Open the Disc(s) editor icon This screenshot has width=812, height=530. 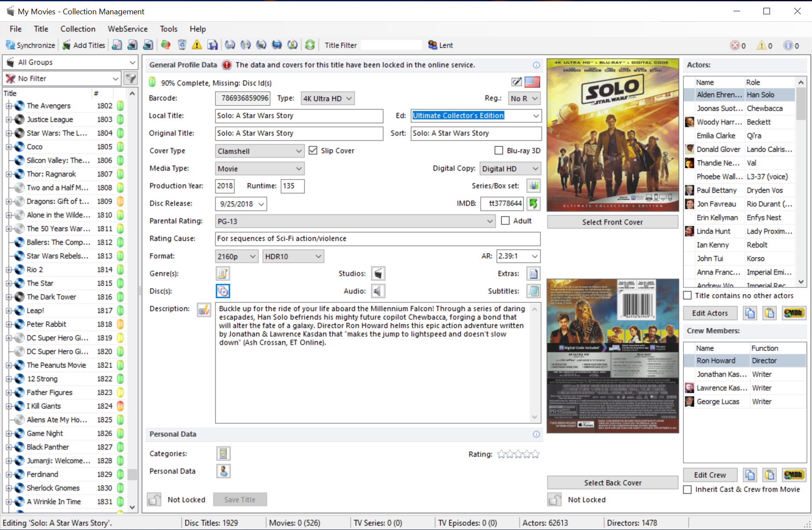pos(223,291)
